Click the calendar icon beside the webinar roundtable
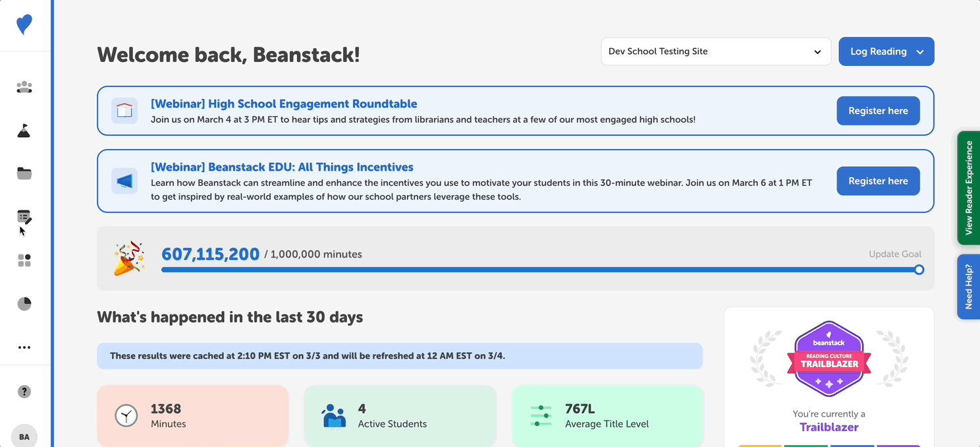 point(124,110)
